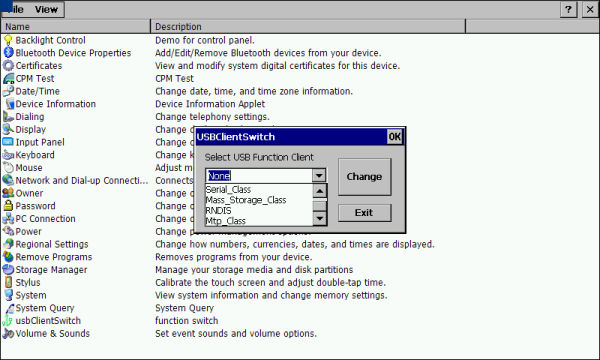The height and width of the screenshot is (360, 600).
Task: Open the View menu
Action: click(46, 10)
